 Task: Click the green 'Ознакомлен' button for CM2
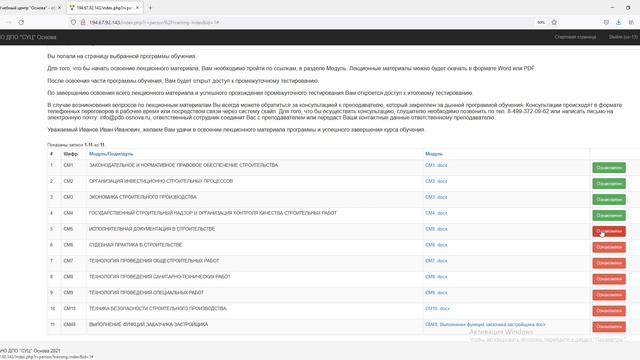[x=609, y=184]
